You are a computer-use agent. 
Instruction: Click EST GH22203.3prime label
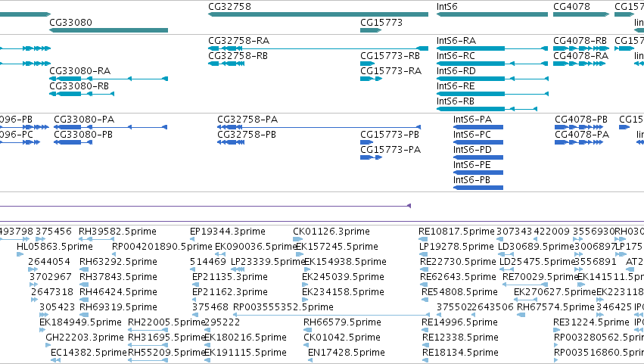pos(85,338)
